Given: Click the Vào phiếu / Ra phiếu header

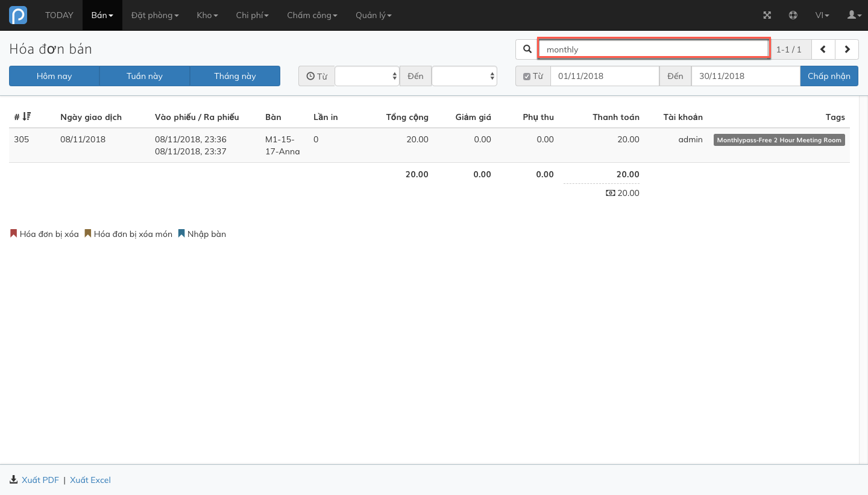Looking at the screenshot, I should click(197, 117).
